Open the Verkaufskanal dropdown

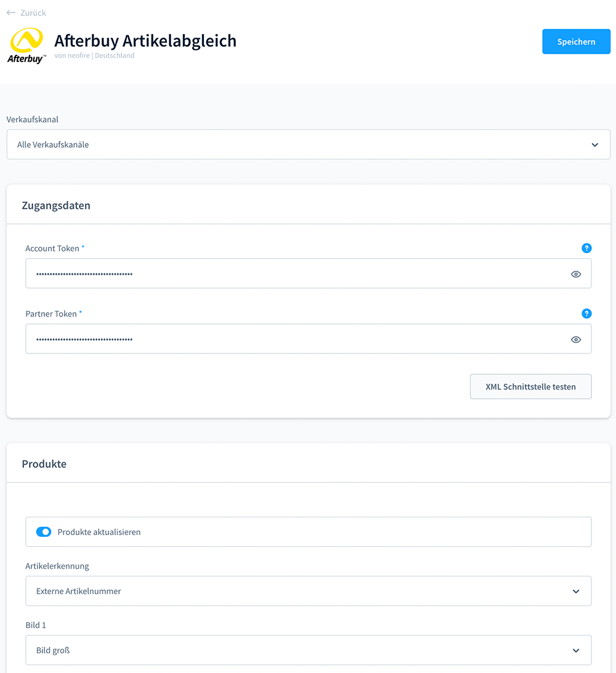point(308,145)
